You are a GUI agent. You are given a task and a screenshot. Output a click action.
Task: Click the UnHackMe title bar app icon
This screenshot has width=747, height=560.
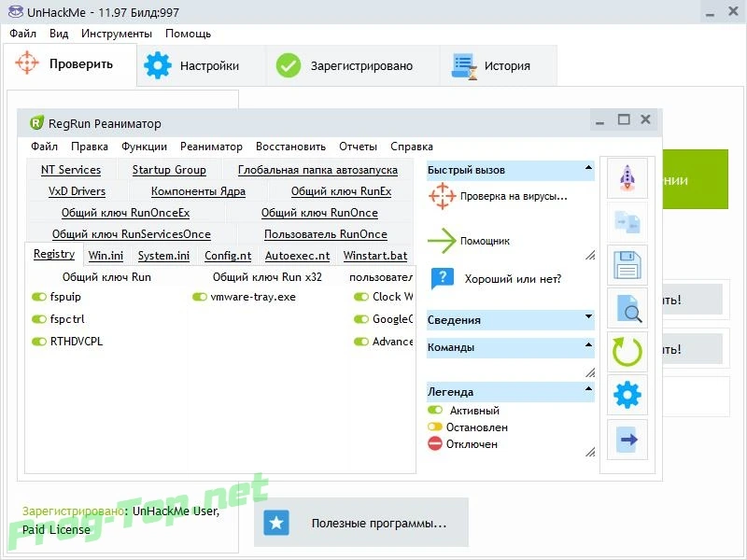point(15,11)
